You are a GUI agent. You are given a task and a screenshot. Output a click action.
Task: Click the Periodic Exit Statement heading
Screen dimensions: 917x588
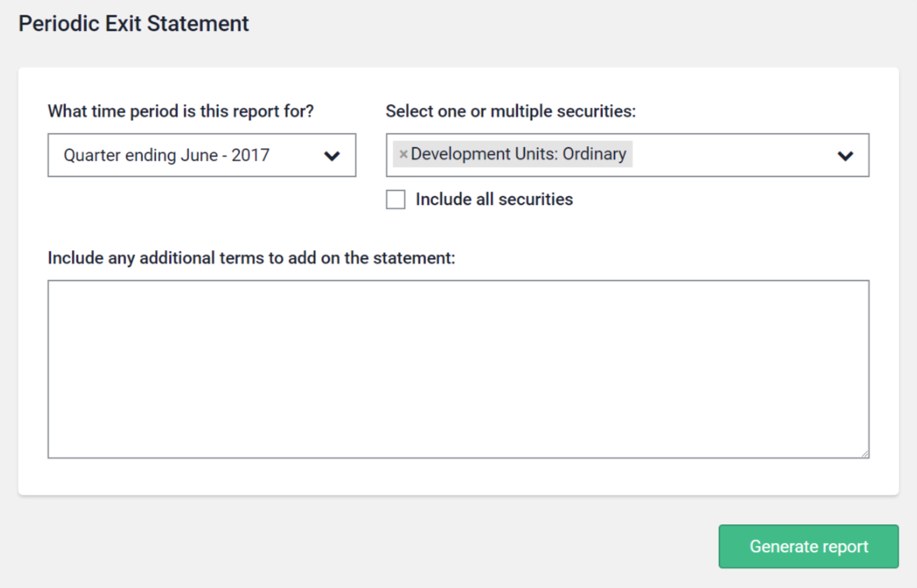coord(134,23)
